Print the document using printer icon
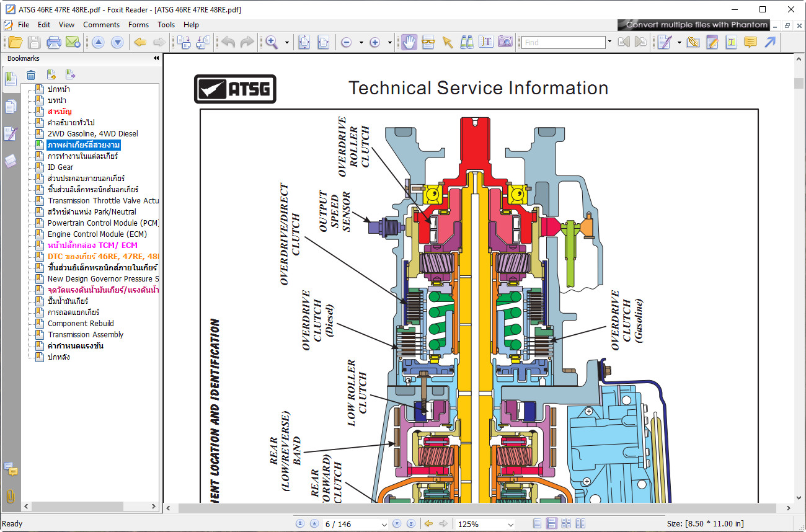806x532 pixels. [x=54, y=42]
